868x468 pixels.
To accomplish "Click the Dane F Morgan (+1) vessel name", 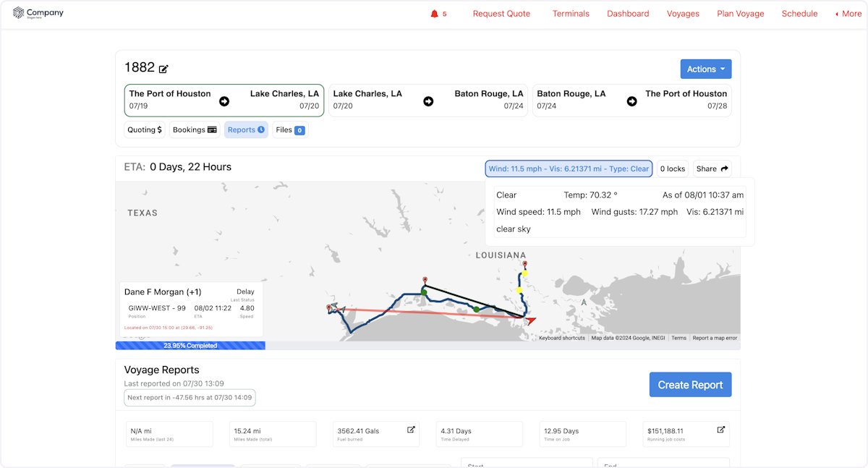I will tap(163, 292).
